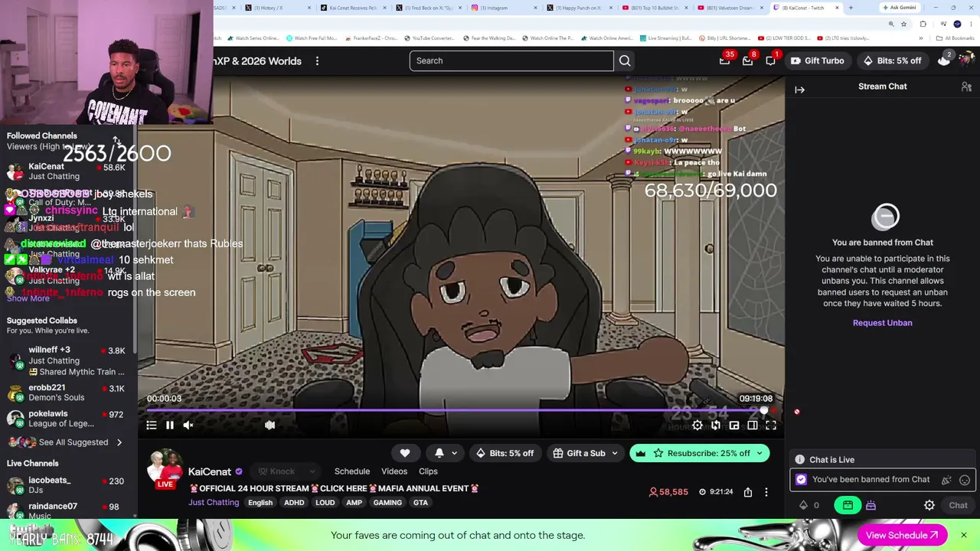Toggle theatre mode
Image resolution: width=980 pixels, height=551 pixels.
(753, 425)
